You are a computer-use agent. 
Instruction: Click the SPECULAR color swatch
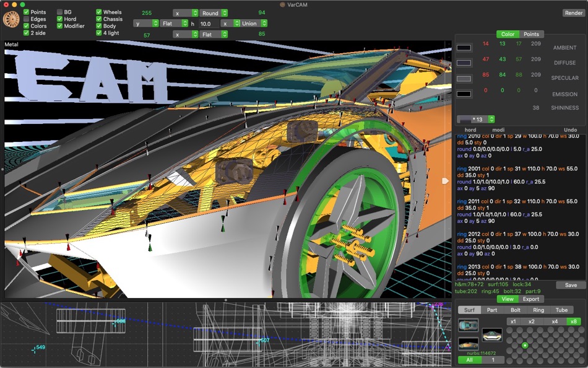pyautogui.click(x=464, y=79)
